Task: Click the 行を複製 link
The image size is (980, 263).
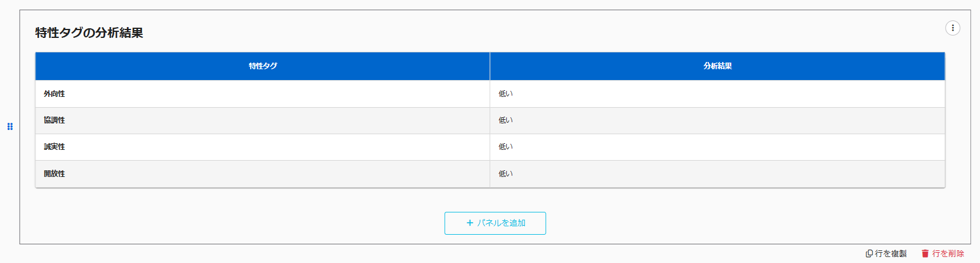Action: (x=890, y=254)
